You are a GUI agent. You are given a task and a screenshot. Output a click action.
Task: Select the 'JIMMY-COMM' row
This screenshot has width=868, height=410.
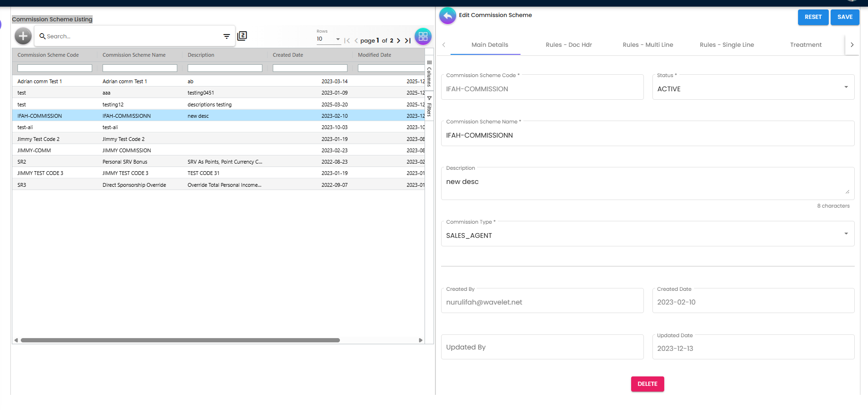(218, 150)
